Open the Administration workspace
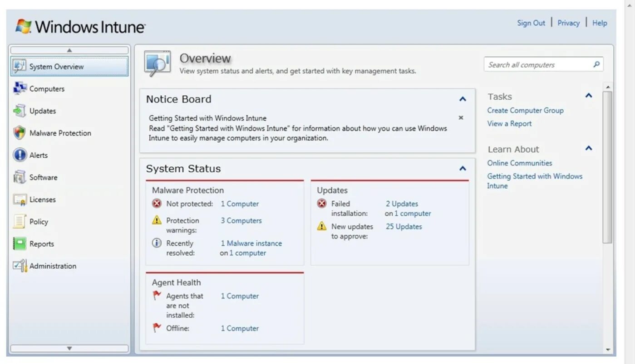This screenshot has height=364, width=635. [x=69, y=266]
